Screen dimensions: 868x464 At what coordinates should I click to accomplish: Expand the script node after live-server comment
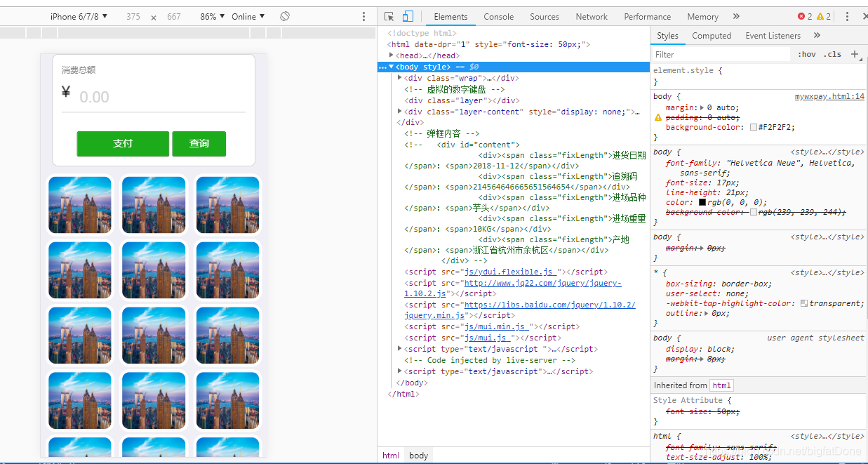tap(400, 371)
